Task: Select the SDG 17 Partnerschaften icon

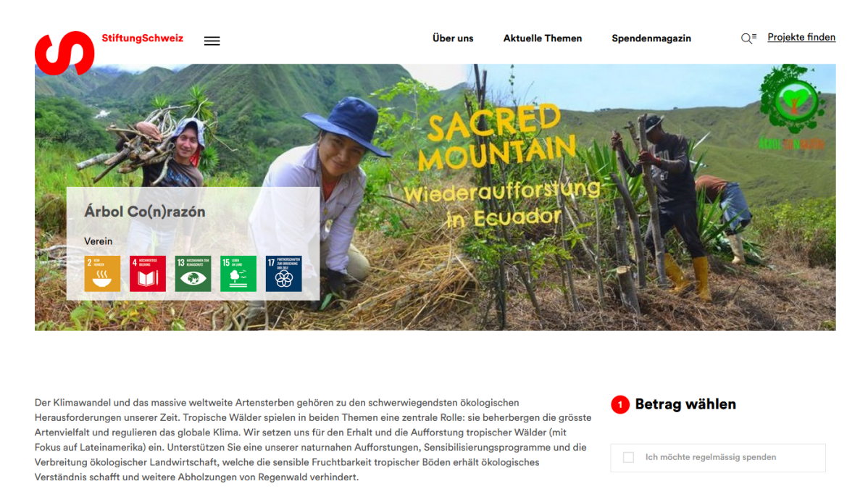Action: click(284, 274)
